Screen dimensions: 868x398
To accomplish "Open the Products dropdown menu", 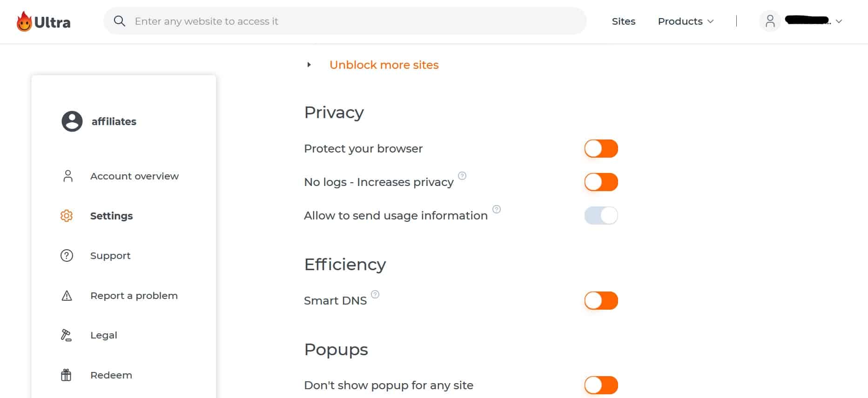I will point(686,21).
